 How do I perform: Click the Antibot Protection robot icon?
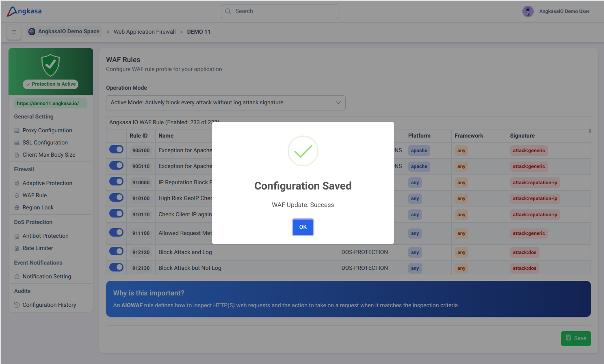click(17, 236)
